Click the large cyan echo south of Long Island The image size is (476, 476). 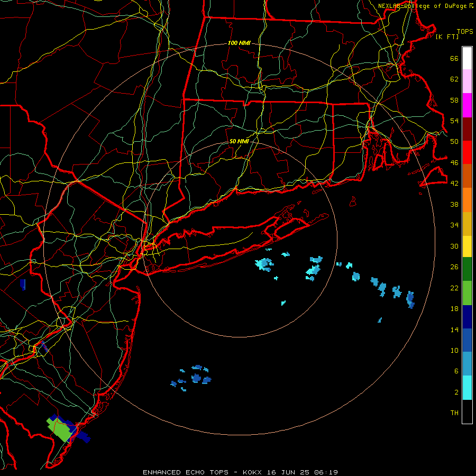click(264, 264)
